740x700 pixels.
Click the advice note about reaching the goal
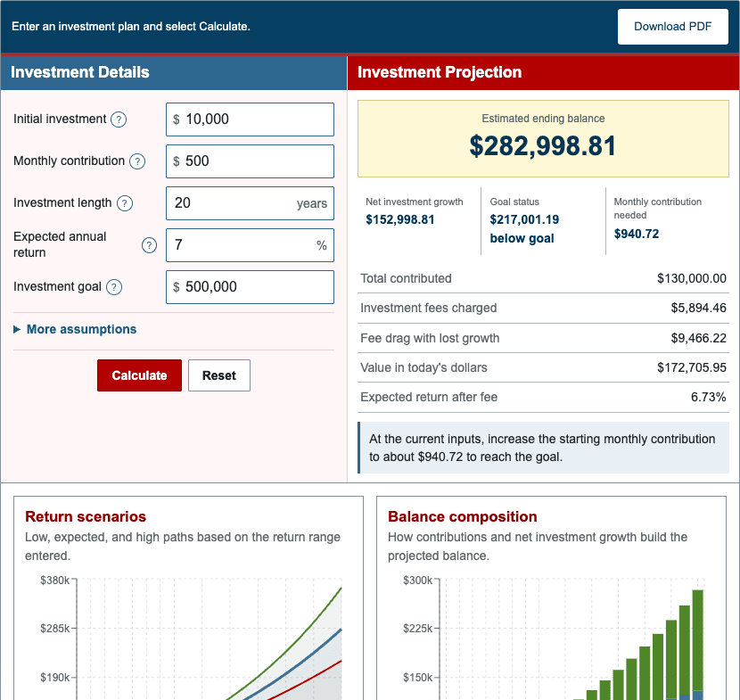point(543,448)
